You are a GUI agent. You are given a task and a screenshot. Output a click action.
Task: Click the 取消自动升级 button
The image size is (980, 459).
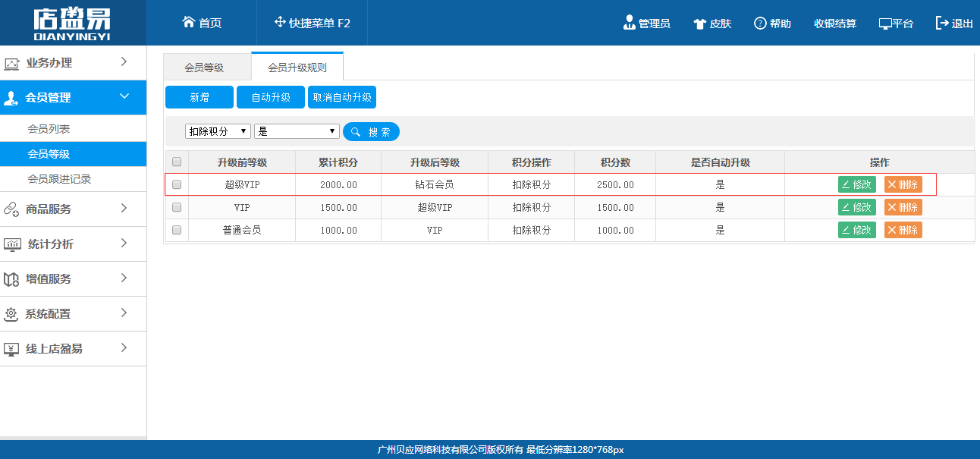click(x=342, y=97)
